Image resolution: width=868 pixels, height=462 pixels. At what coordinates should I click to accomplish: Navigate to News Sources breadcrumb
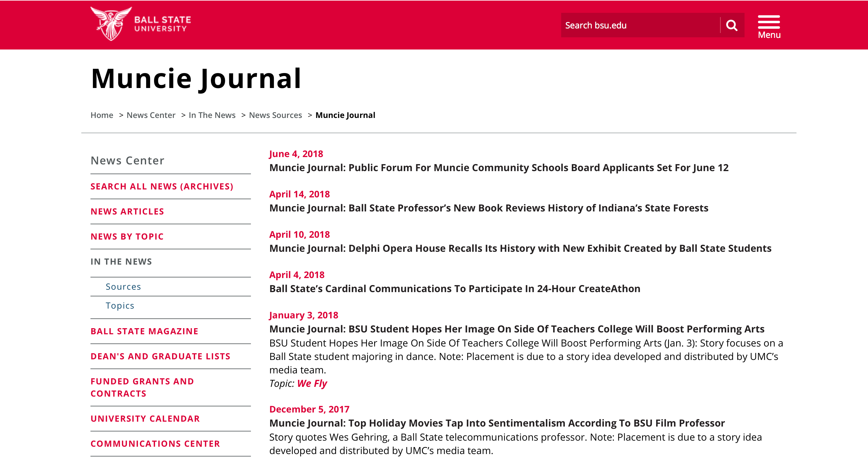tap(275, 115)
